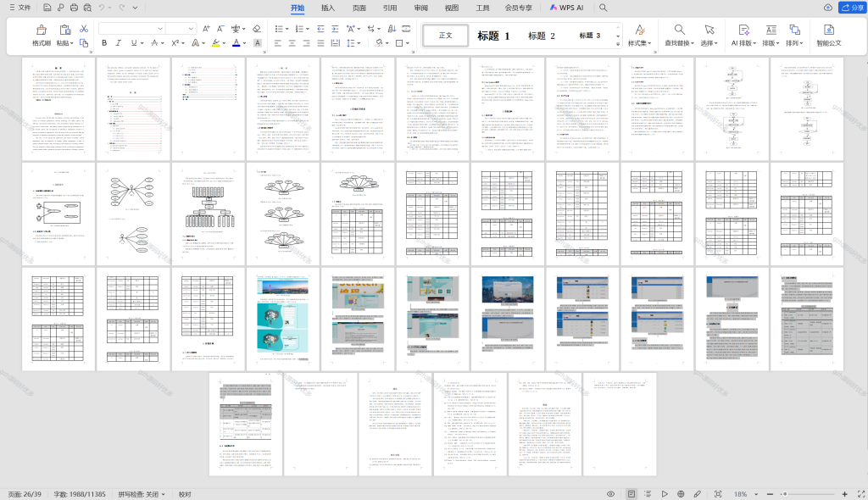This screenshot has height=500, width=868.
Task: Expand the styles gallery more arrow
Action: pos(618,44)
